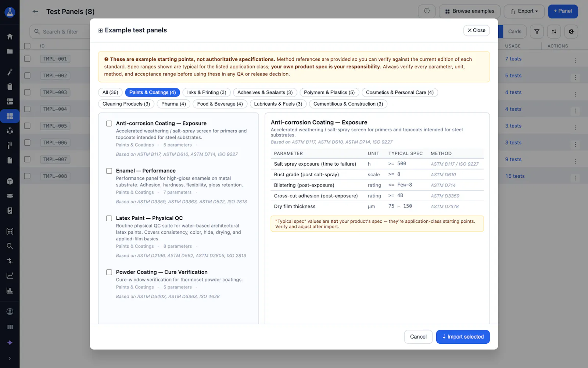Toggle the select-all checkbox in ID header
The height and width of the screenshot is (368, 588).
27,46
